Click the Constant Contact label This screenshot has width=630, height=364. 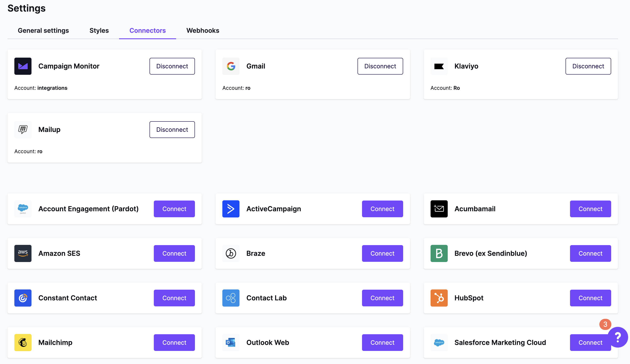point(67,298)
